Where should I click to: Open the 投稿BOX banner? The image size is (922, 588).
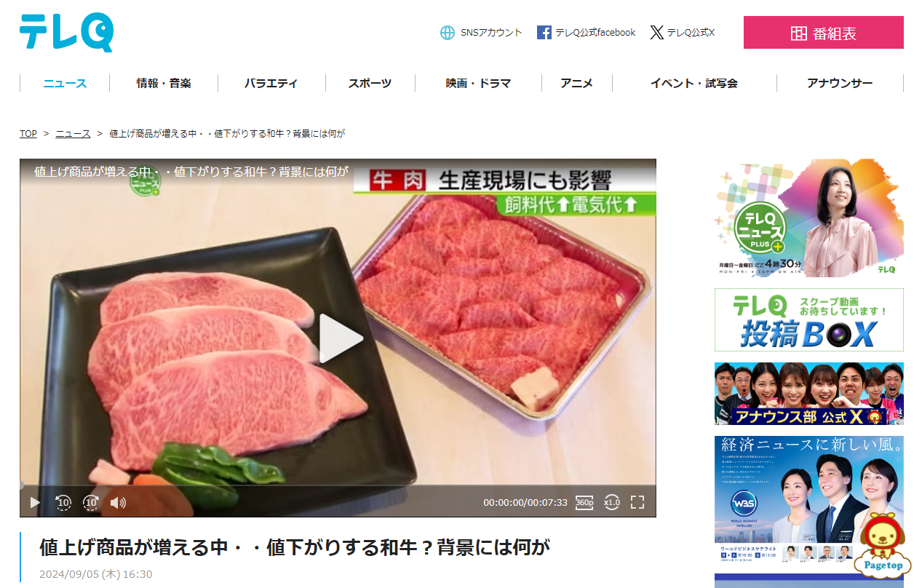809,320
